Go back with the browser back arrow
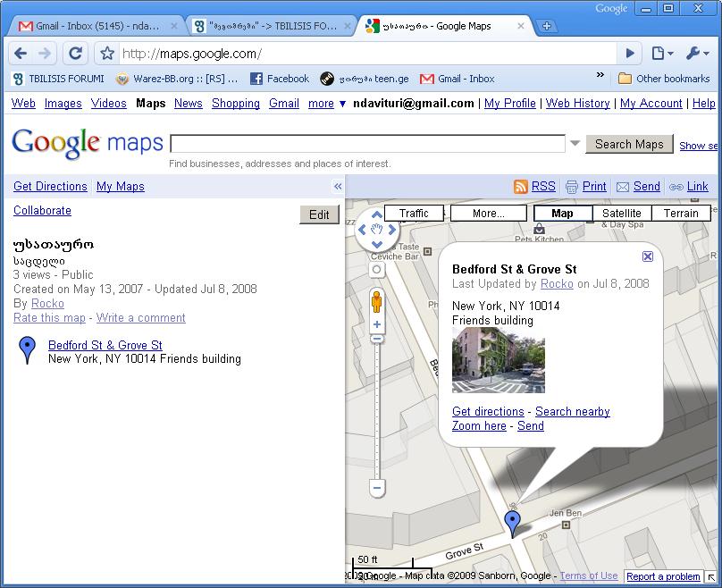The height and width of the screenshot is (588, 722). (x=21, y=54)
